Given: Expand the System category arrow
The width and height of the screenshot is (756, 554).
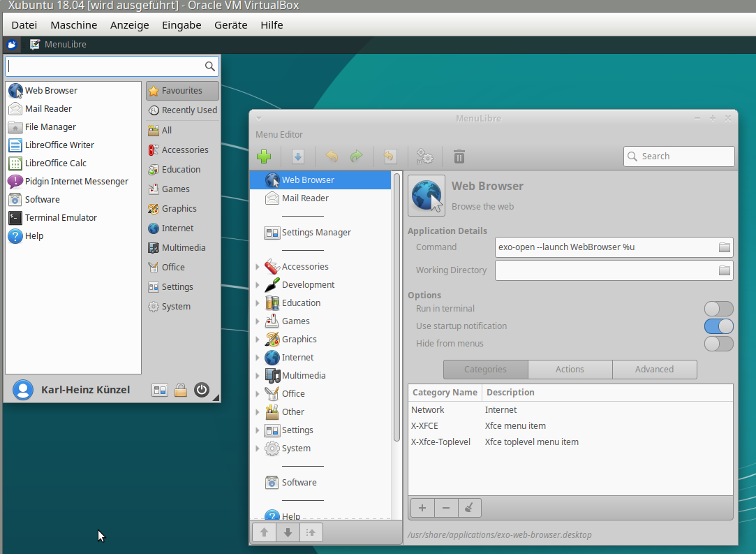Looking at the screenshot, I should 258,449.
